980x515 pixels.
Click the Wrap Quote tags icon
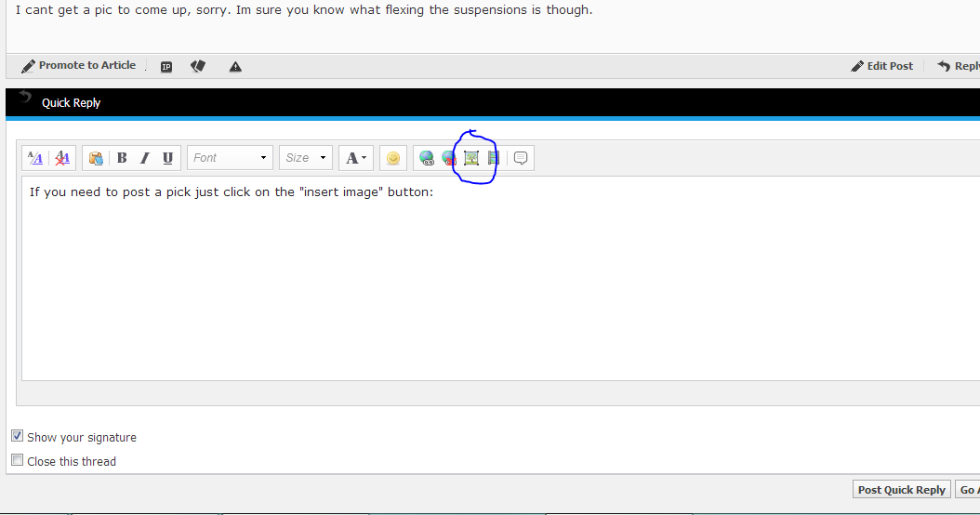(521, 158)
